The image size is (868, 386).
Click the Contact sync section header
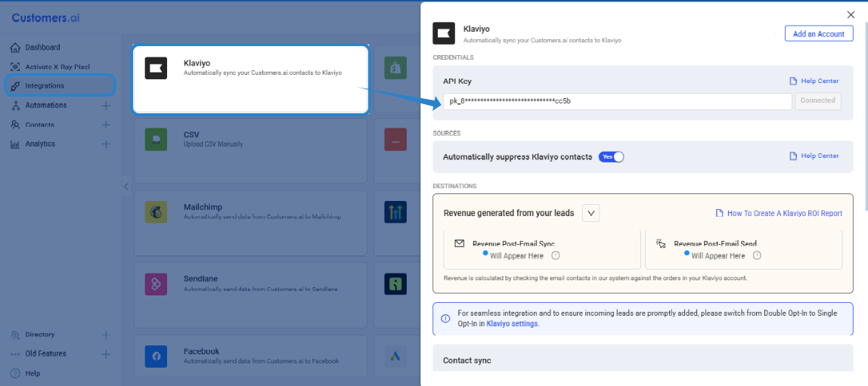pos(467,360)
